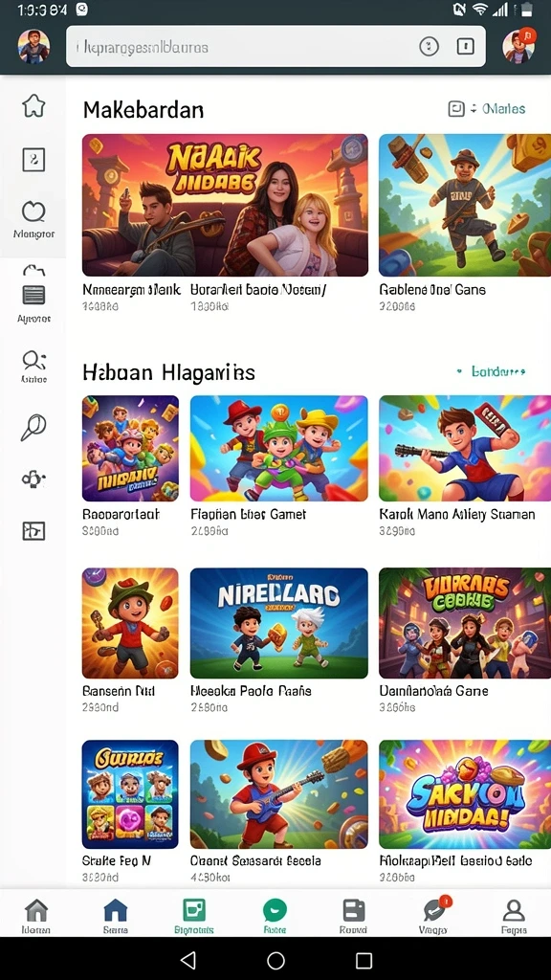Tap the Android home circle button
This screenshot has height=980, width=551.
coord(275,960)
